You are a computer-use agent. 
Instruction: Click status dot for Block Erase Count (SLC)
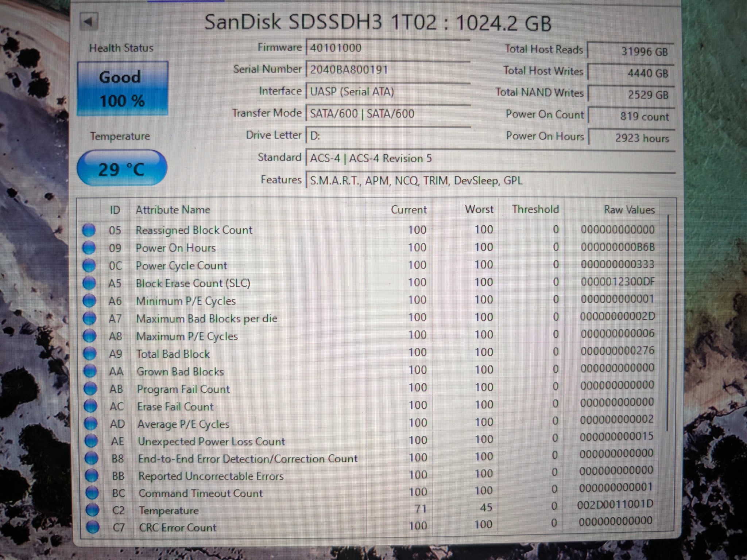89,283
